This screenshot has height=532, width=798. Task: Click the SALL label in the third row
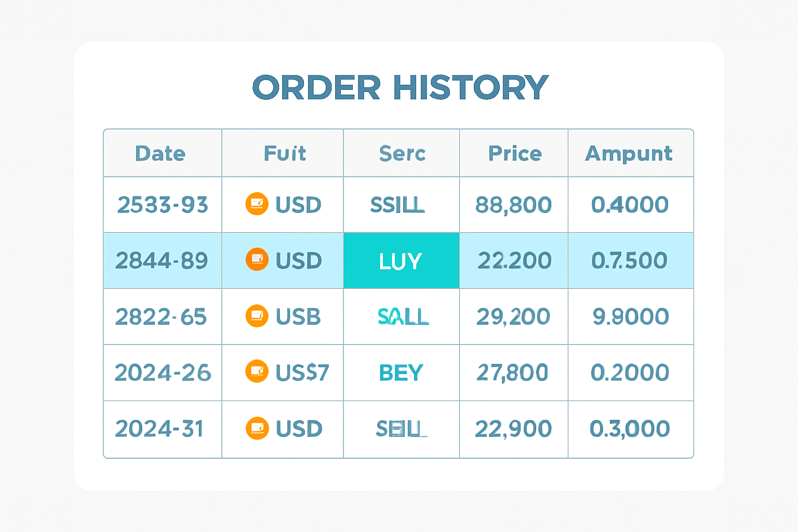[403, 316]
